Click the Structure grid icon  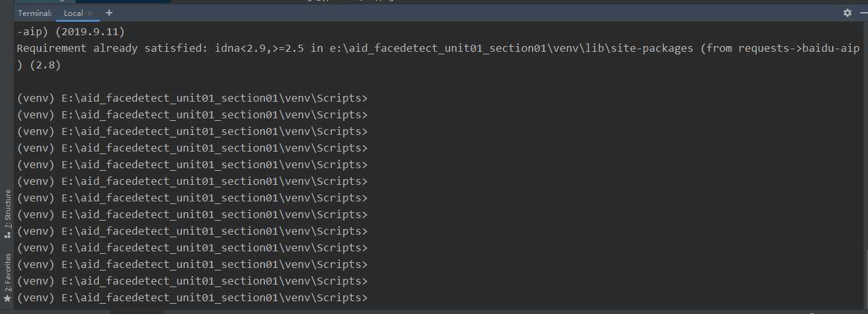click(8, 235)
